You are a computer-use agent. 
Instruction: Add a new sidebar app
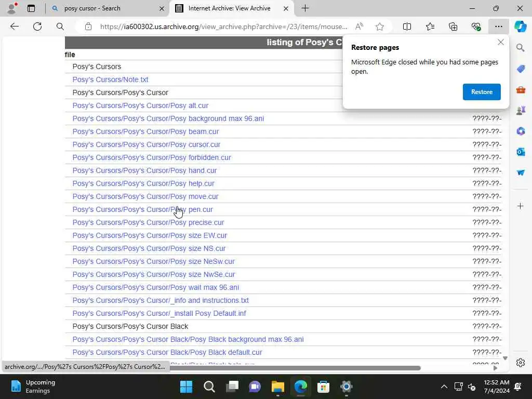[x=521, y=206]
